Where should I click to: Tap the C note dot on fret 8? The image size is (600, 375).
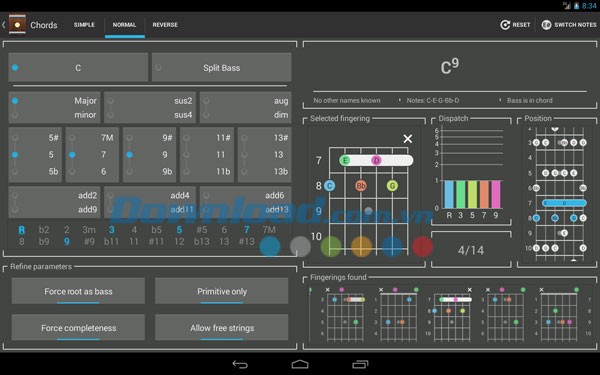coord(329,186)
